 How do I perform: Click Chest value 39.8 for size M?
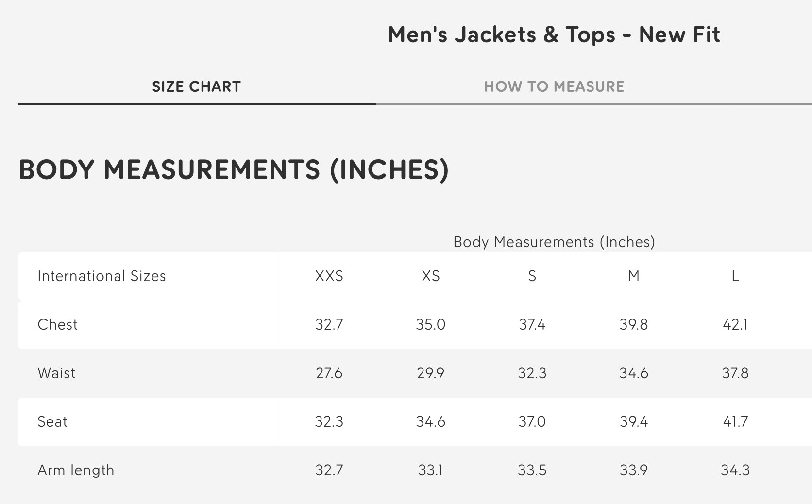point(634,324)
